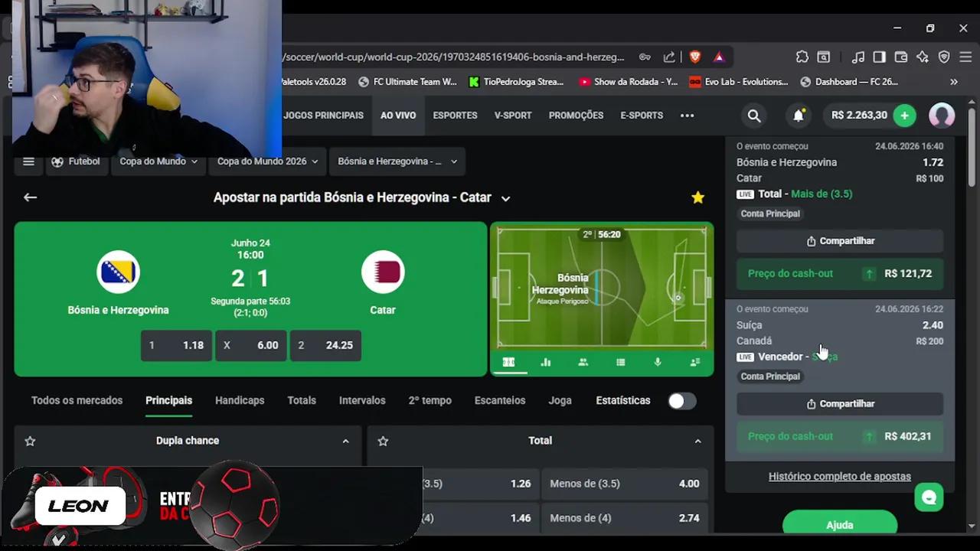Switch to the 2º tempo tab

point(430,400)
